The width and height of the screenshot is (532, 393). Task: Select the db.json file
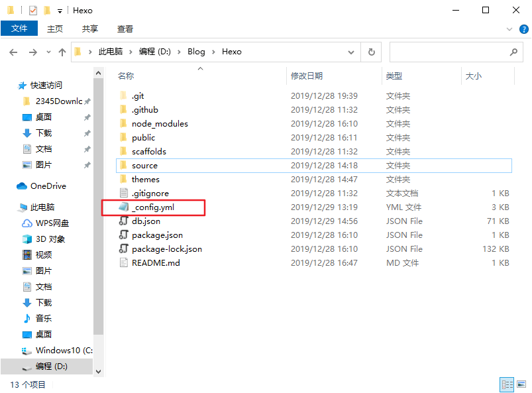coord(146,221)
